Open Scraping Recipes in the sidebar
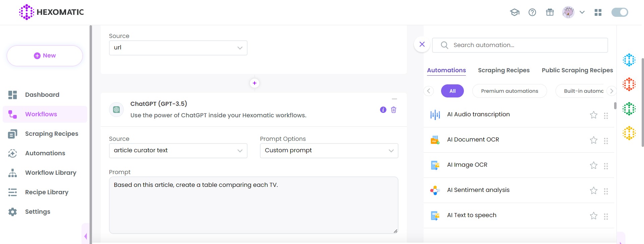The height and width of the screenshot is (244, 644). coord(45,134)
